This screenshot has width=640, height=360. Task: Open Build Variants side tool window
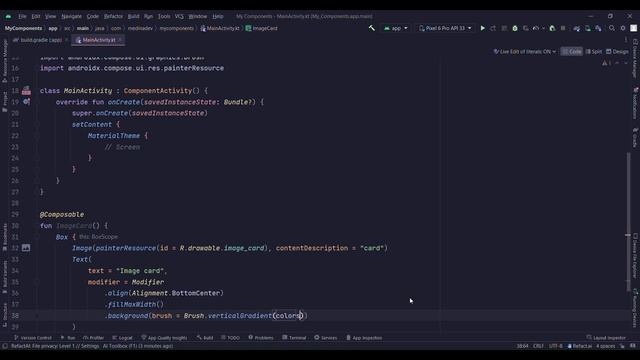pyautogui.click(x=5, y=277)
